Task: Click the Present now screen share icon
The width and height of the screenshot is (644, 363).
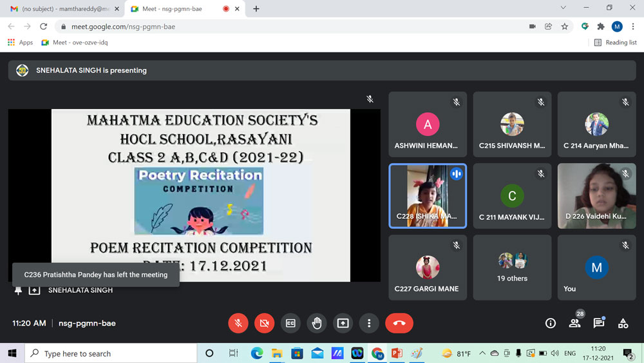Action: [x=343, y=323]
